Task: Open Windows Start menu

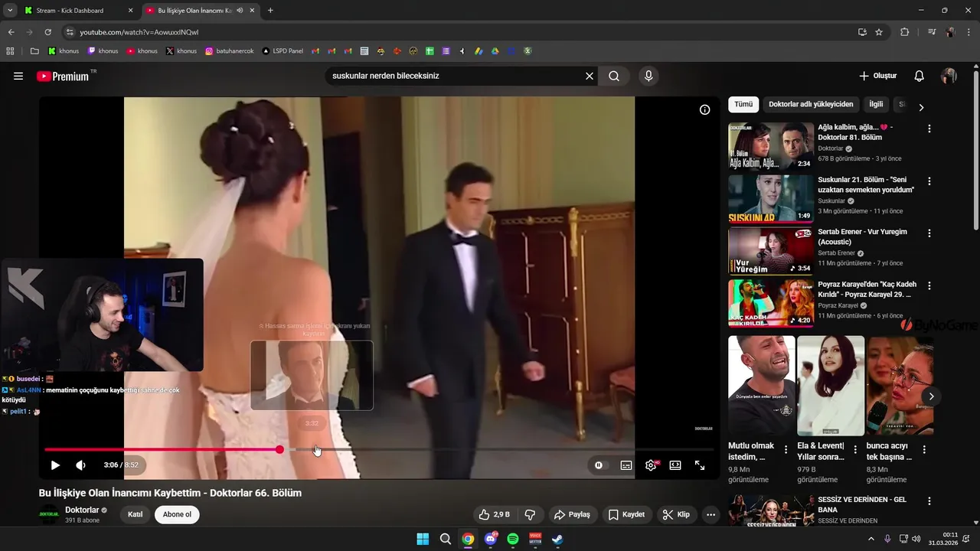Action: 423,539
